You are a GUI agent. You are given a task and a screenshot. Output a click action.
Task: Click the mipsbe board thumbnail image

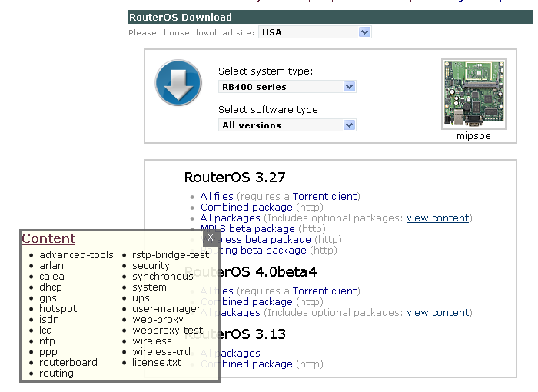(474, 94)
